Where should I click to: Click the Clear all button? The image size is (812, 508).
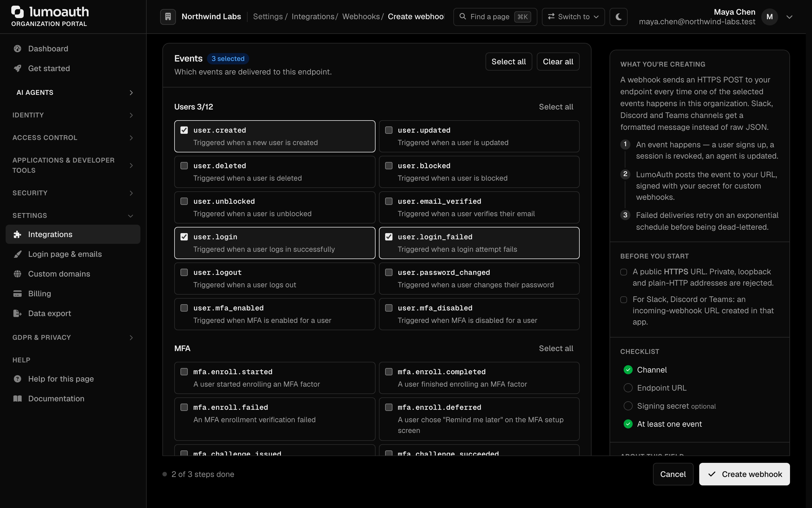[x=558, y=62]
